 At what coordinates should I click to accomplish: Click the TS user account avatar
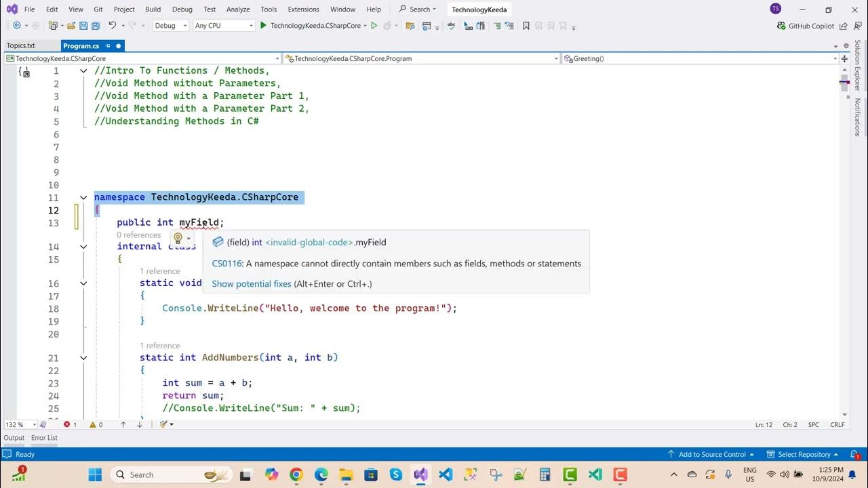[x=776, y=9]
